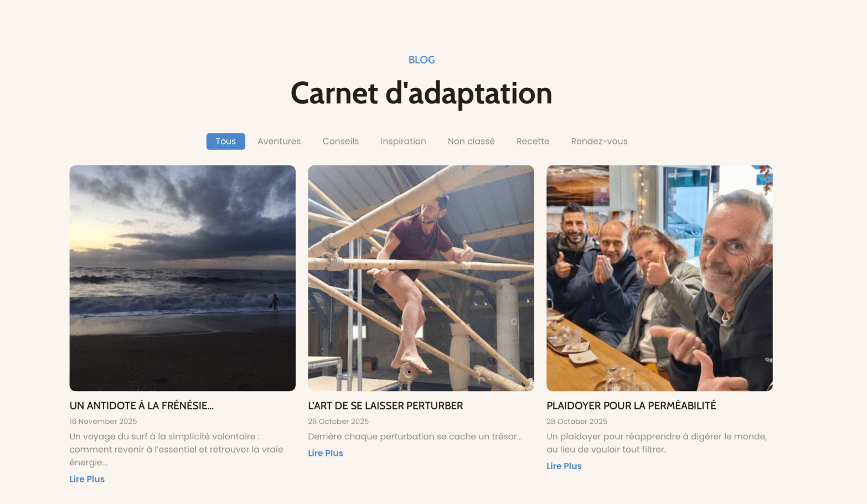This screenshot has height=504, width=867.
Task: Click the 16 November 2025 post date
Action: 103,422
